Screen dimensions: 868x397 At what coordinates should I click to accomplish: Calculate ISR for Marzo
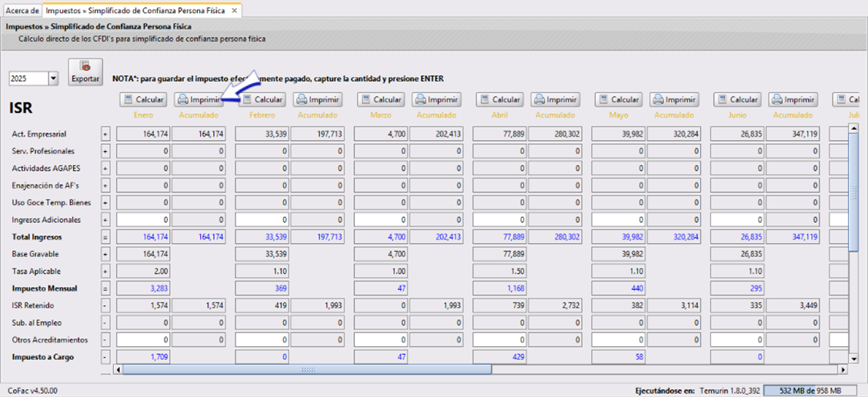pos(381,100)
